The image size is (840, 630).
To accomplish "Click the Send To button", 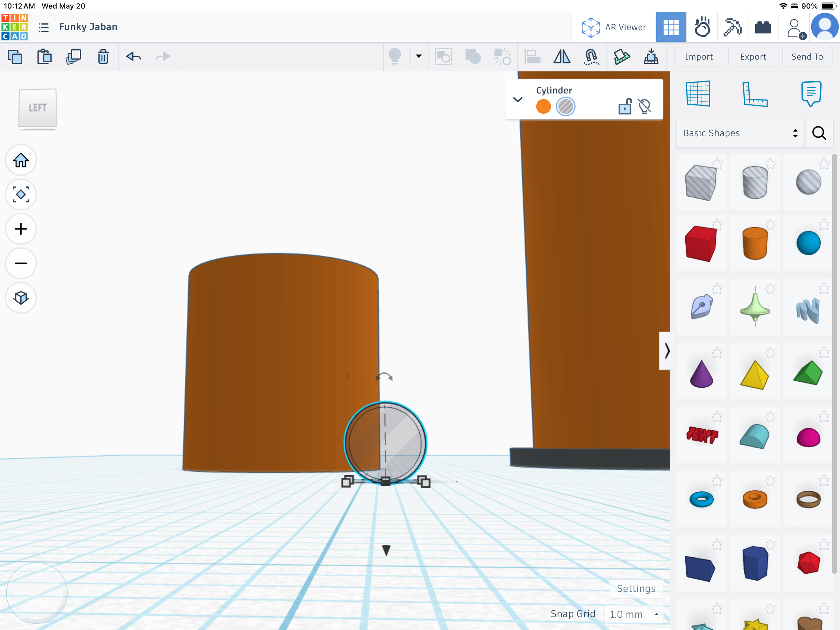I will 807,57.
